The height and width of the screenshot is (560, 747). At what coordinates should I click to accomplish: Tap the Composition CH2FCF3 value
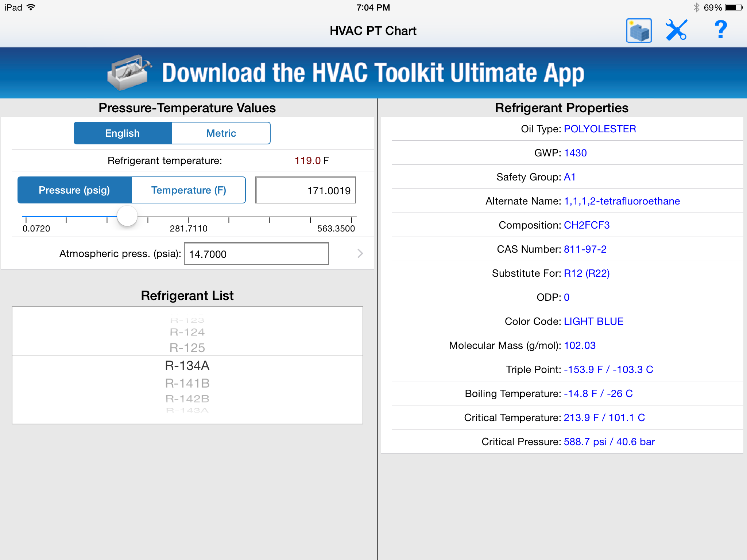coord(587,225)
